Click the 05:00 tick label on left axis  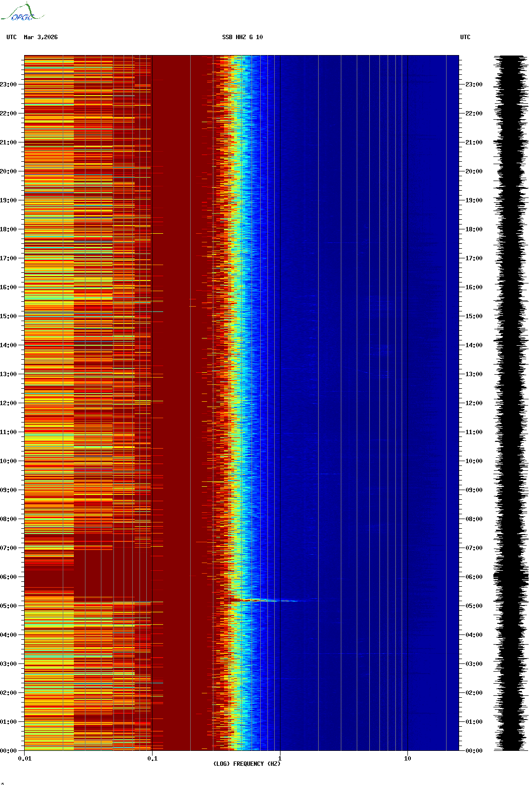point(8,606)
